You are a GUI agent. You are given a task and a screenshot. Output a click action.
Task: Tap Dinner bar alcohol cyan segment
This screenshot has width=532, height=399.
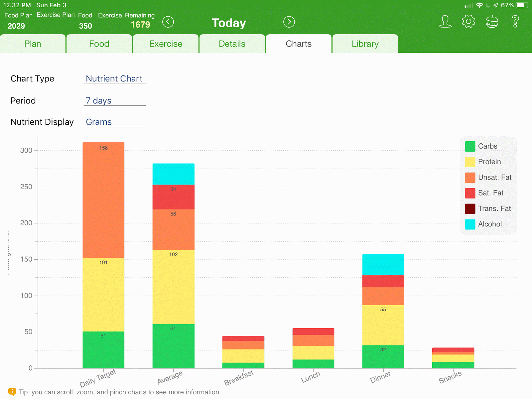point(383,265)
